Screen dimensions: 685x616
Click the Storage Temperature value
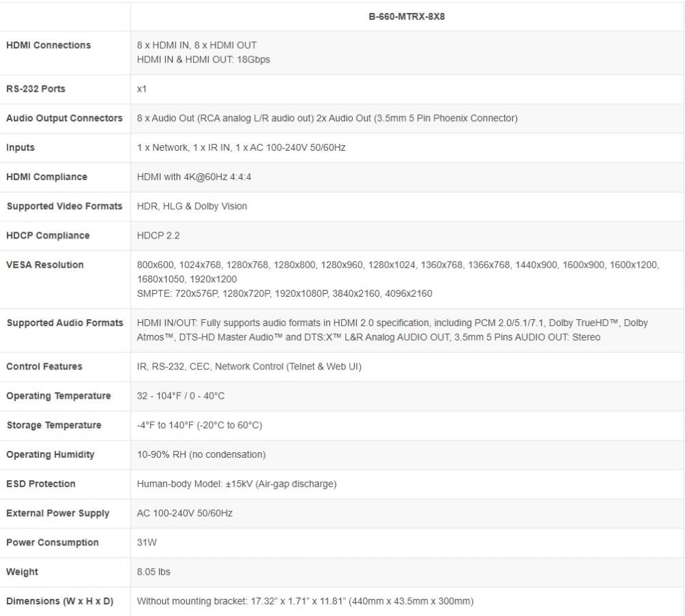199,425
